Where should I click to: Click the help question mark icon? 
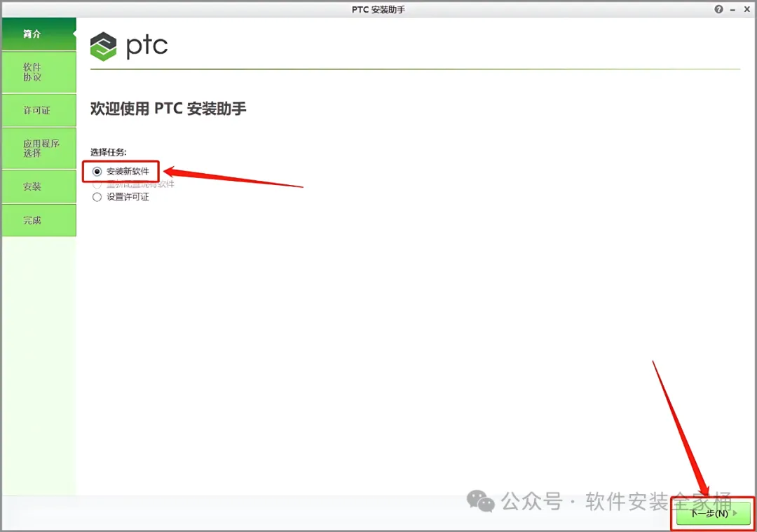719,9
